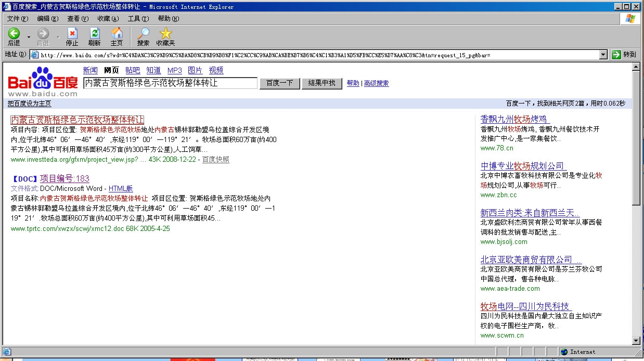Viewport: 644px width, 361px height.
Task: Click the 结果中找 button
Action: [322, 83]
